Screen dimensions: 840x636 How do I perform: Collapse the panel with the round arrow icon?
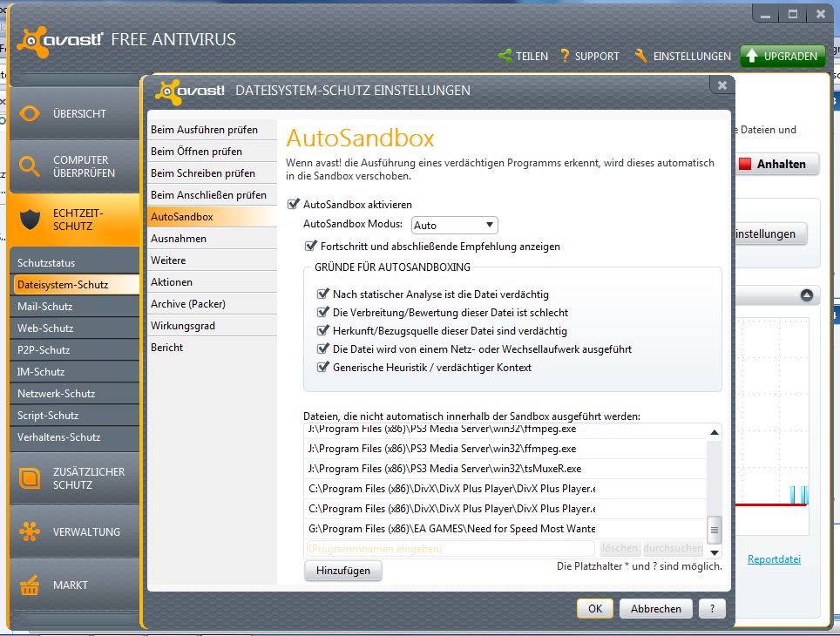807,295
